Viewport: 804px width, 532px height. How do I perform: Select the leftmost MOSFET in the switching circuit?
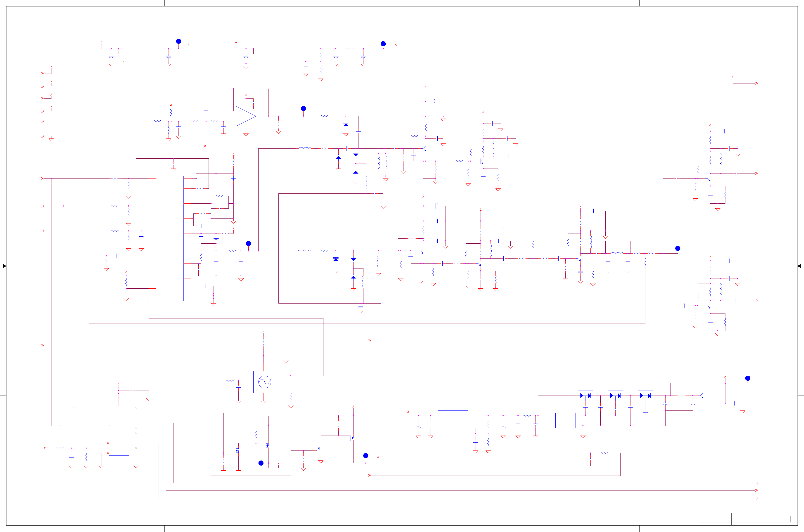pyautogui.click(x=237, y=450)
